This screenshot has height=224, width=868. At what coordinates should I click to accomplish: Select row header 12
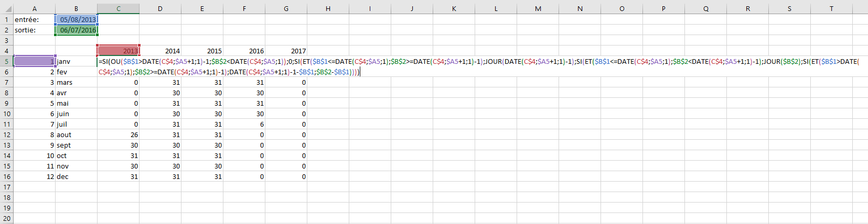click(6, 135)
